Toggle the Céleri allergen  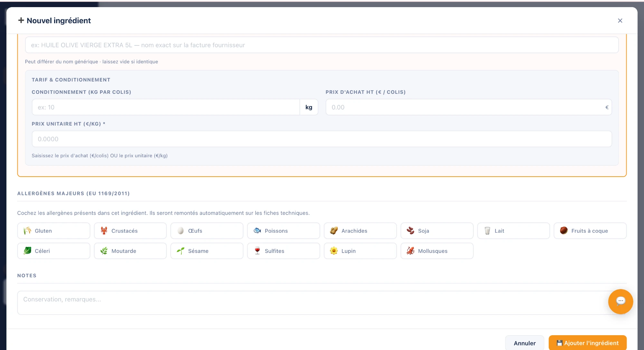(53, 251)
